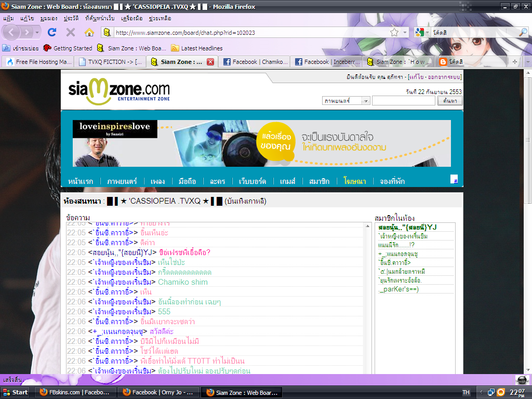Screen dimensions: 532x399
Task: Open the history dropdown next to the Forward arrow
Action: pos(37,33)
